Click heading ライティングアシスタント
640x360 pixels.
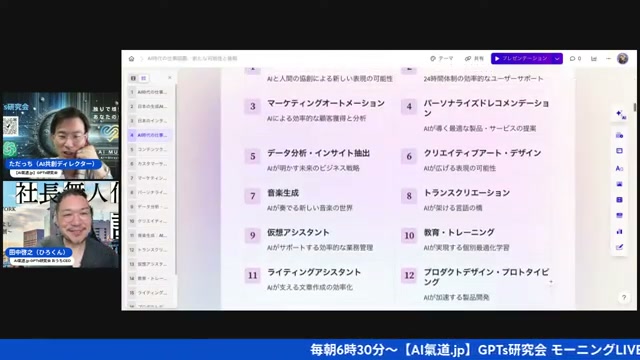(314, 272)
